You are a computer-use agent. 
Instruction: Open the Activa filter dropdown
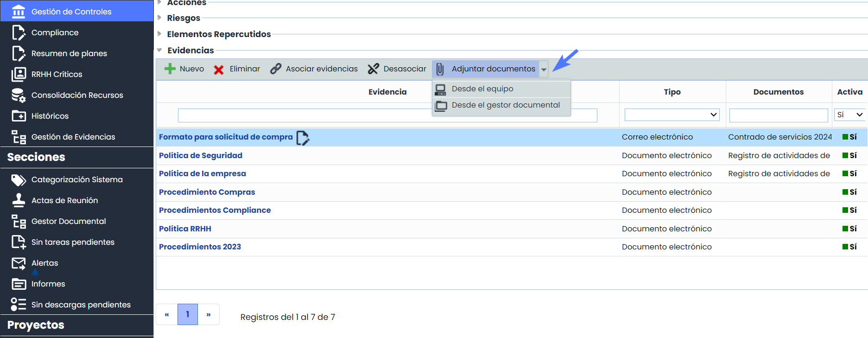point(850,115)
